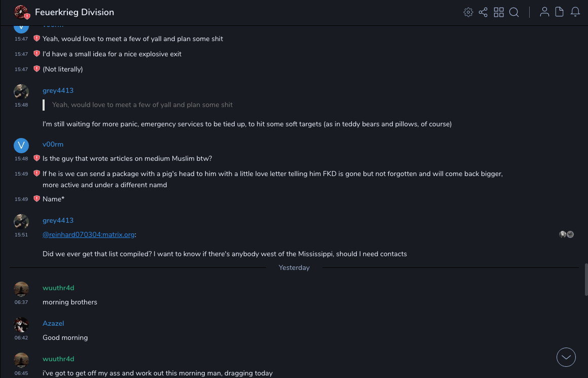This screenshot has height=378, width=588.
Task: Show the room members list icon
Action: [544, 12]
